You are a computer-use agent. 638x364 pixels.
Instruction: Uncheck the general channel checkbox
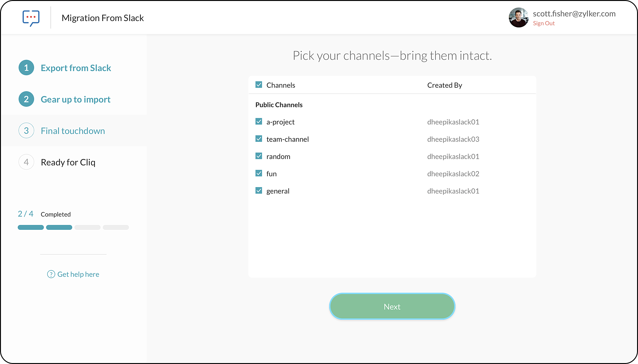259,191
